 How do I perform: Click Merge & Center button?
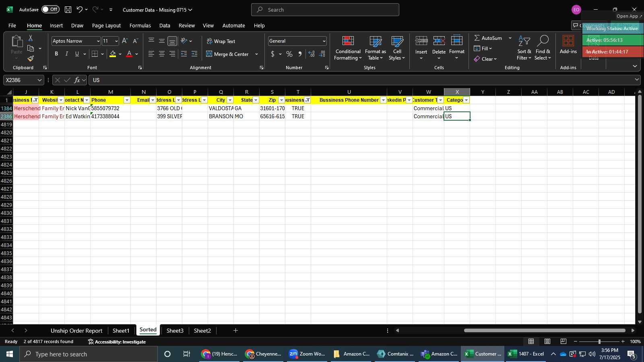pos(227,54)
